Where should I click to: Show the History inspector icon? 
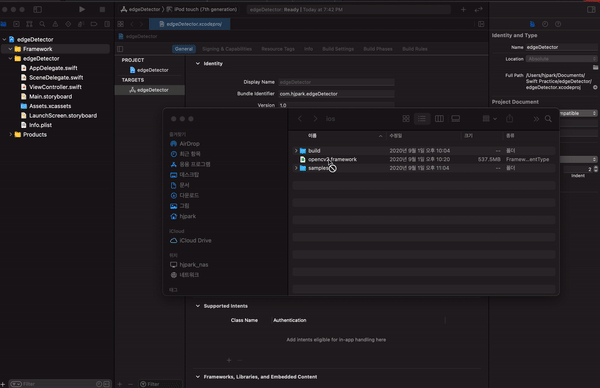tap(545, 24)
